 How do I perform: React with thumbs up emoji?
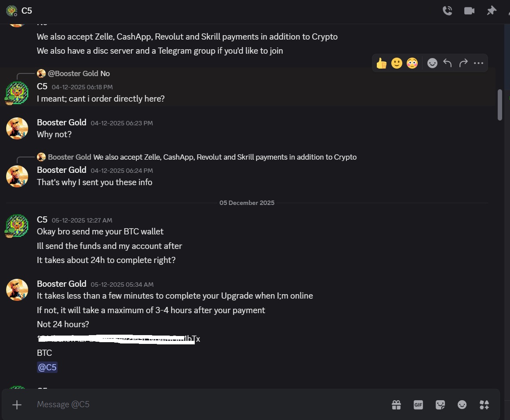[x=382, y=63]
